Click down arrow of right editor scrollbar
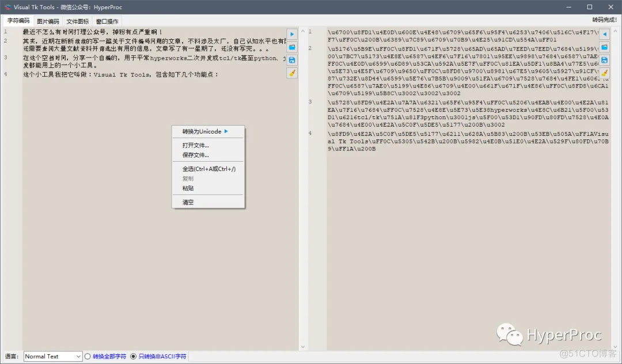The image size is (622, 364). 615,347
